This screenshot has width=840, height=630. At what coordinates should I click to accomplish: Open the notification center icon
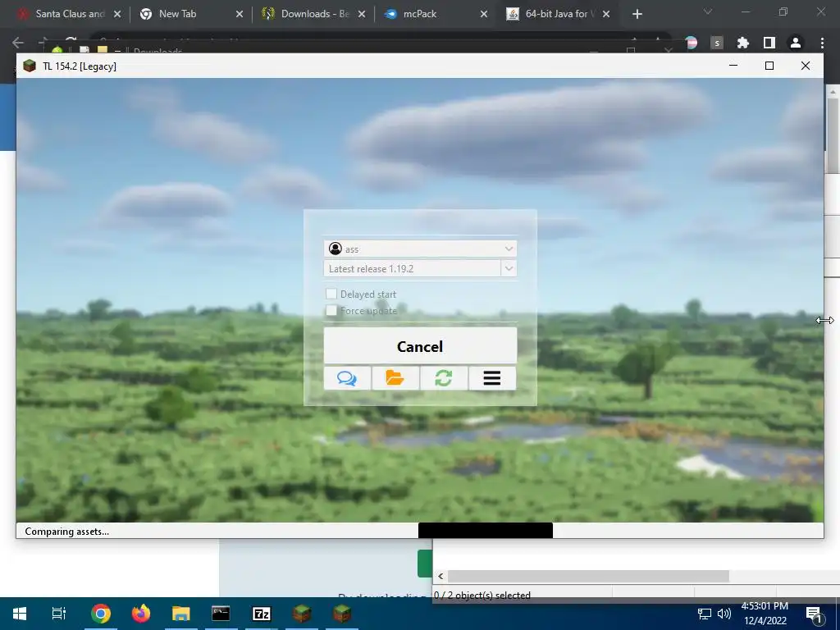point(815,614)
